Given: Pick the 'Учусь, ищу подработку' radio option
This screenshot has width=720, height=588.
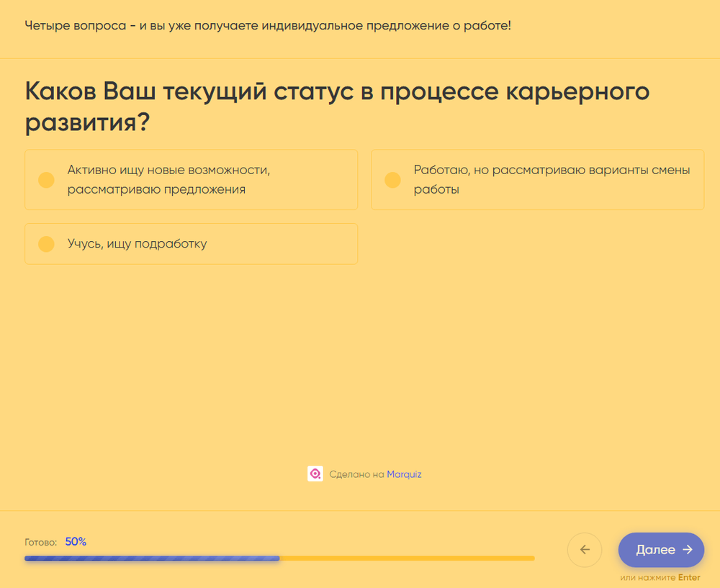Looking at the screenshot, I should coord(46,244).
